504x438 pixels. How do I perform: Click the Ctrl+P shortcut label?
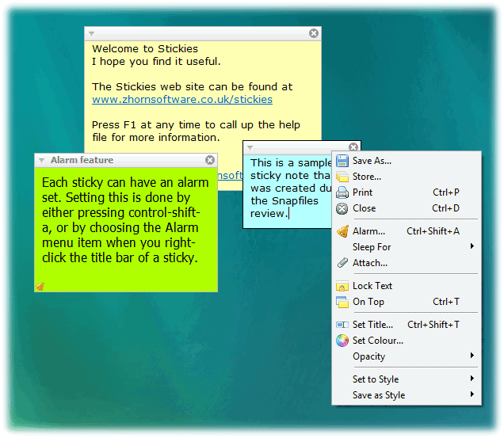(446, 192)
